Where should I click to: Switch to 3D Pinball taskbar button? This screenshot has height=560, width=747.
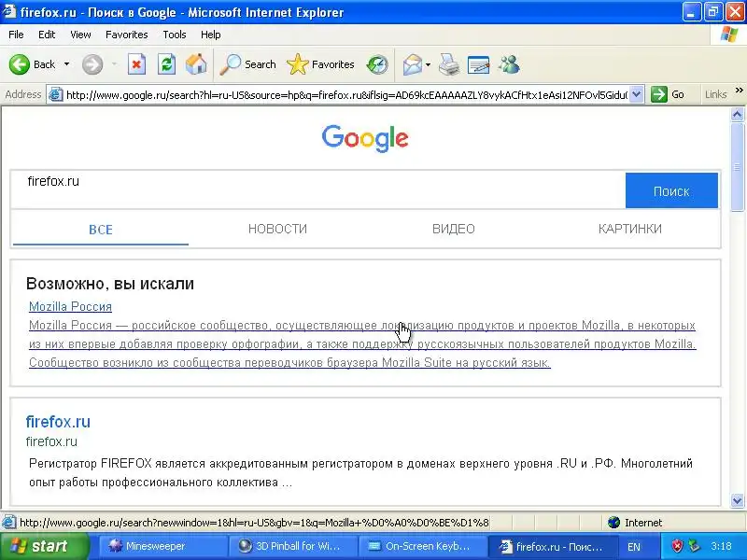tap(292, 546)
